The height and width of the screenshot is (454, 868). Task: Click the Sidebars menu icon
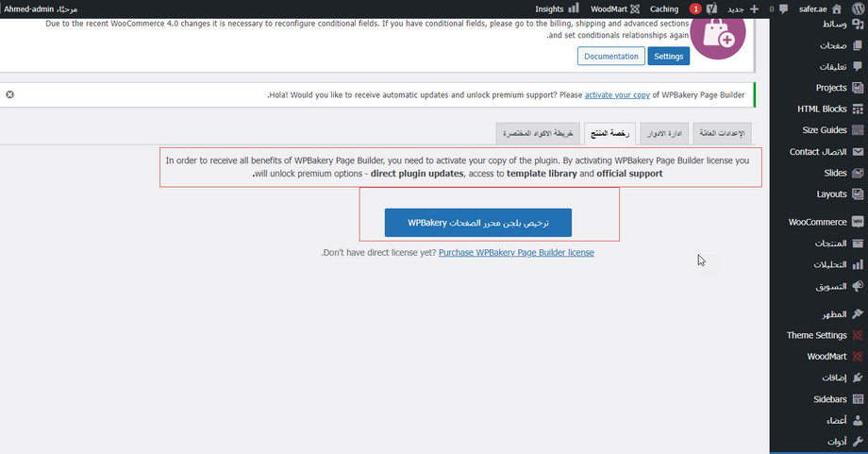coord(858,398)
